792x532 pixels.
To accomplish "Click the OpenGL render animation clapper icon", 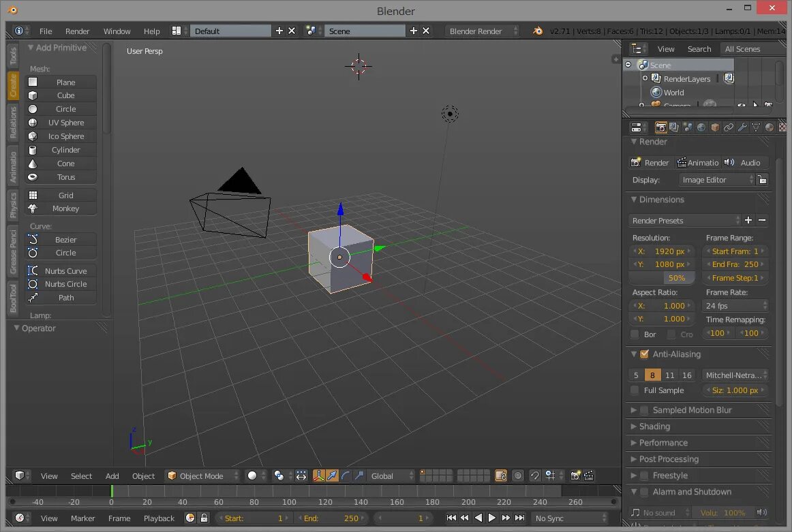I will coord(589,475).
